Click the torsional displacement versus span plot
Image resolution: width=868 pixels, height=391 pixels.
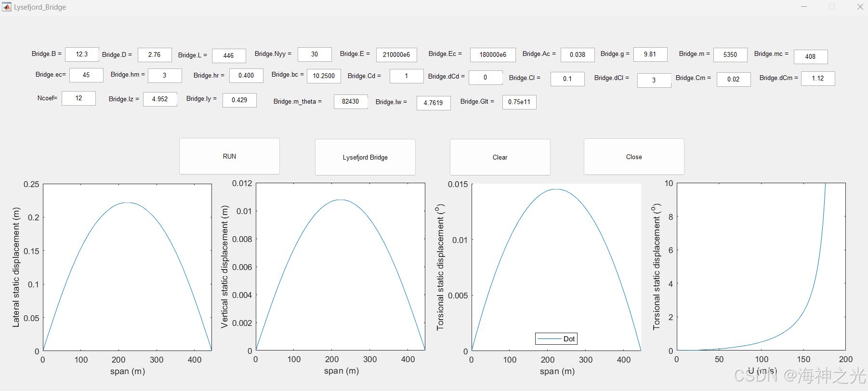point(556,267)
